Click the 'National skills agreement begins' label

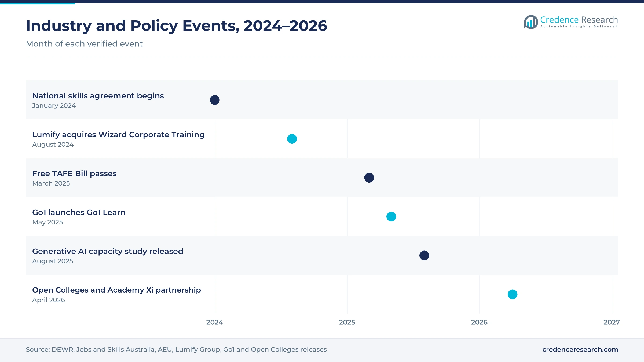click(x=98, y=96)
